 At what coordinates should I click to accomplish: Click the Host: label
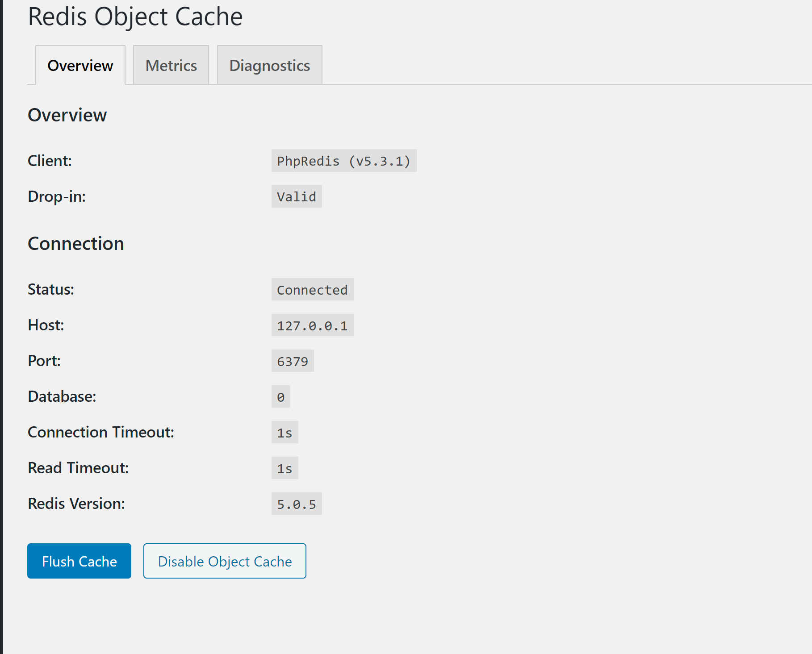(46, 325)
